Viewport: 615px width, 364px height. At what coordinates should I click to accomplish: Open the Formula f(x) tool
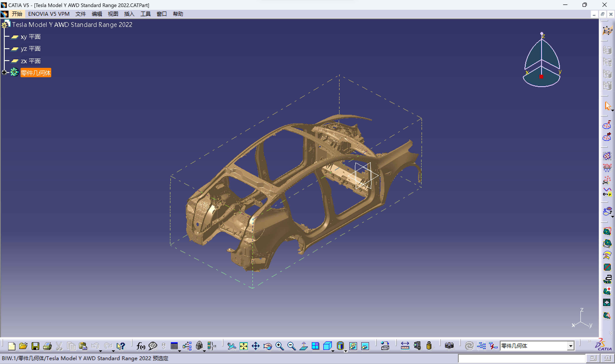141,346
